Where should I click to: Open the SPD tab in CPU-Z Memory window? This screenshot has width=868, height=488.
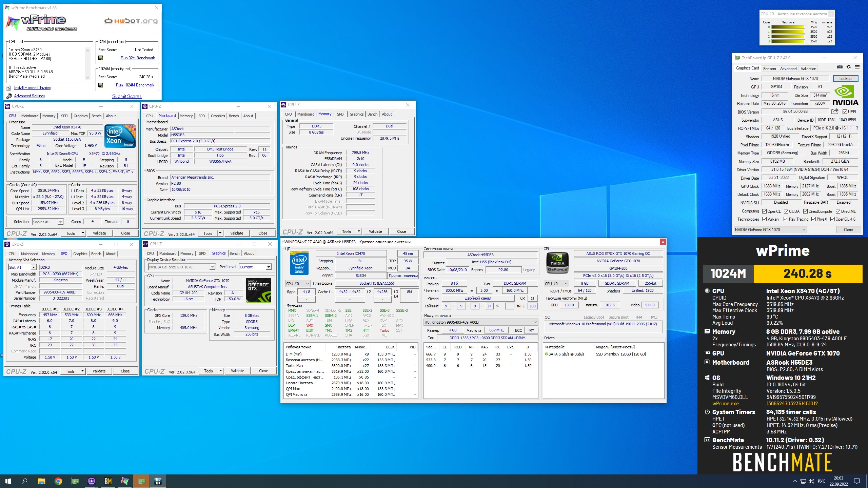340,114
